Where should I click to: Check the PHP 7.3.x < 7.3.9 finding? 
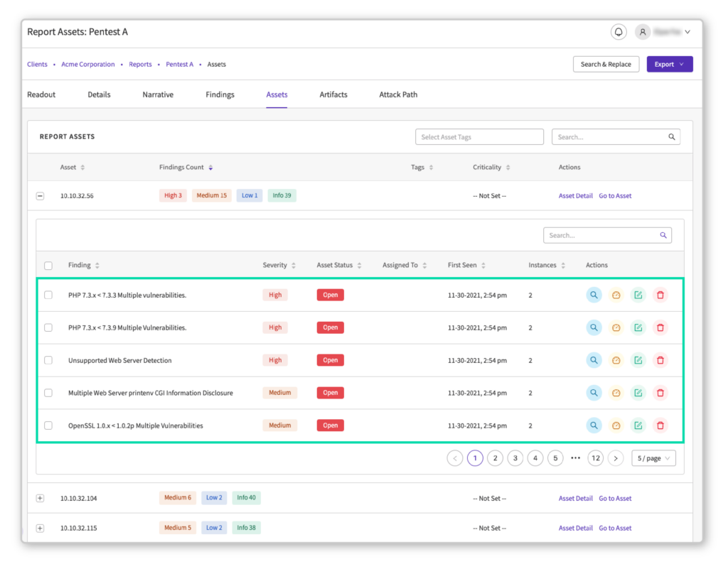48,327
